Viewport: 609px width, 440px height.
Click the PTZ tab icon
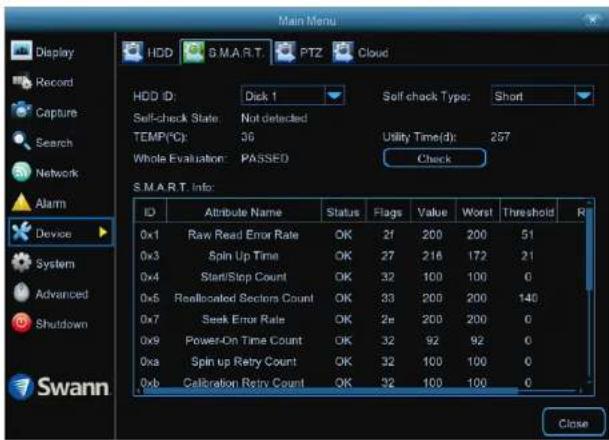pyautogui.click(x=285, y=52)
